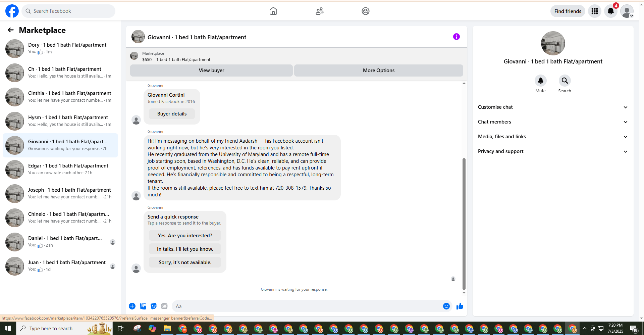This screenshot has height=335, width=644.
Task: Choose a GIF
Action: tap(164, 306)
